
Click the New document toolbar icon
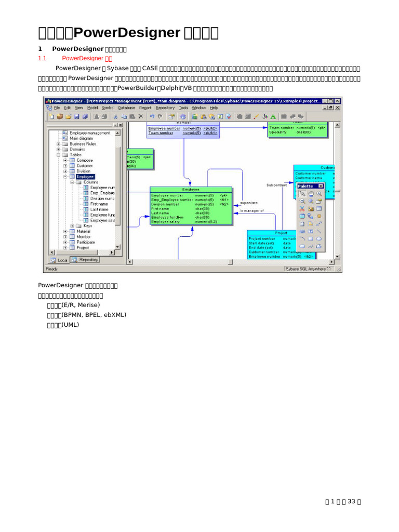(x=51, y=116)
